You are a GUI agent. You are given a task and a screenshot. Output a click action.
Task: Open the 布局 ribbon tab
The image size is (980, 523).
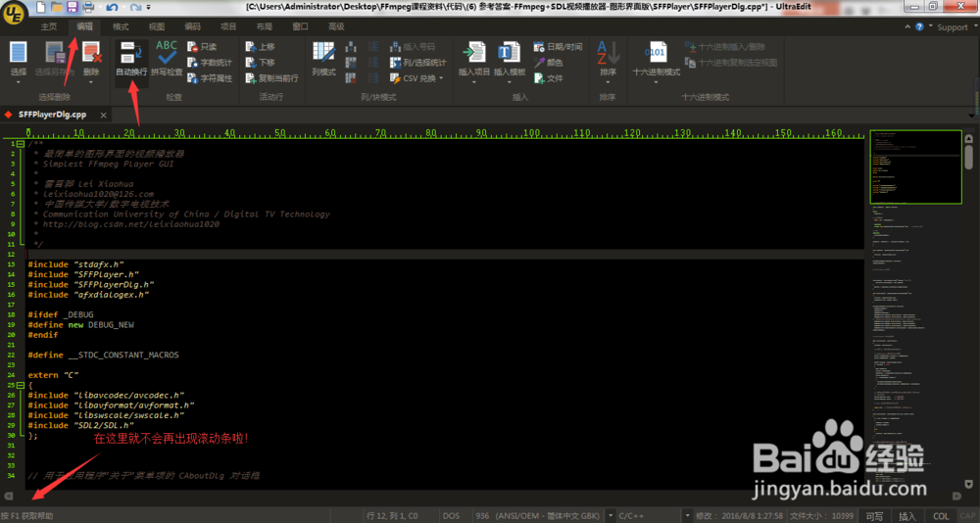click(265, 26)
